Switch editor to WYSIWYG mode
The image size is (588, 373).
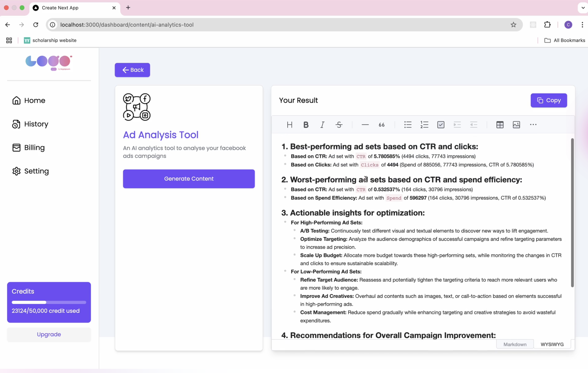click(x=552, y=344)
